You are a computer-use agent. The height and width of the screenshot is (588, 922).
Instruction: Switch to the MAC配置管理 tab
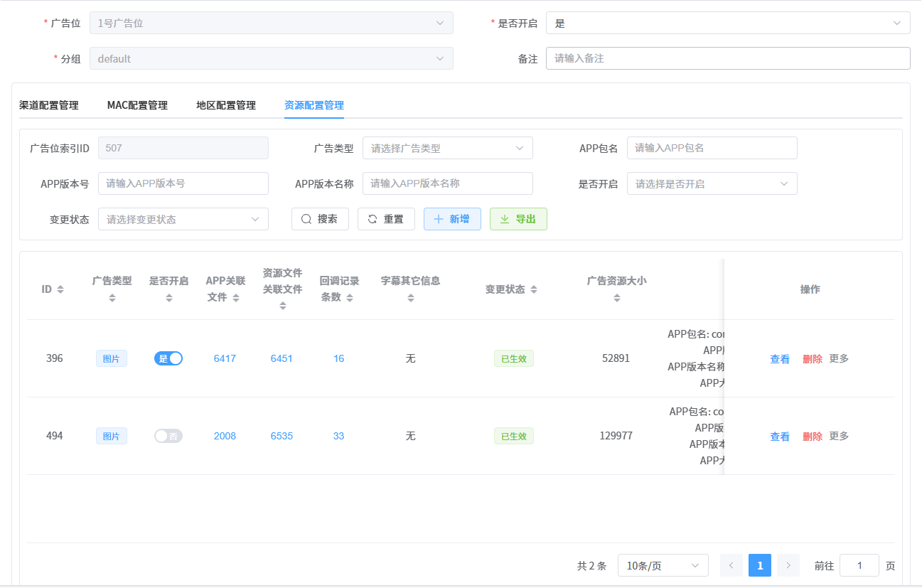pos(136,105)
